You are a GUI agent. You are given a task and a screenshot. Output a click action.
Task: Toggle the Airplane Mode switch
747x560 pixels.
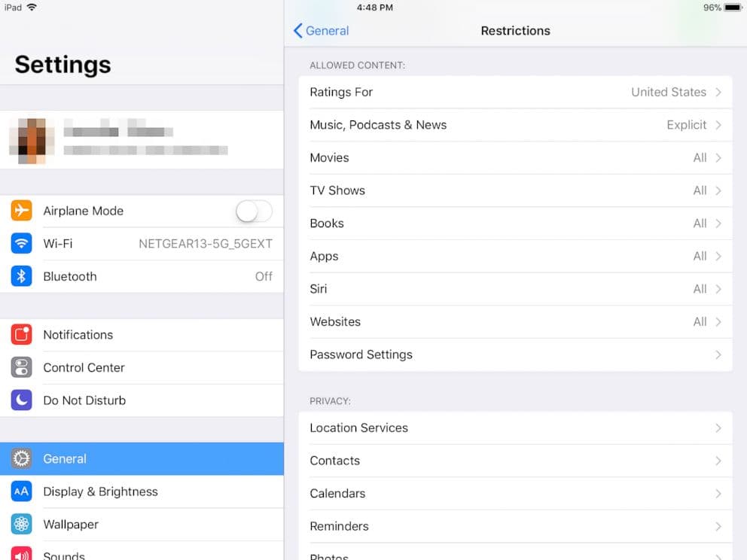[x=254, y=212]
